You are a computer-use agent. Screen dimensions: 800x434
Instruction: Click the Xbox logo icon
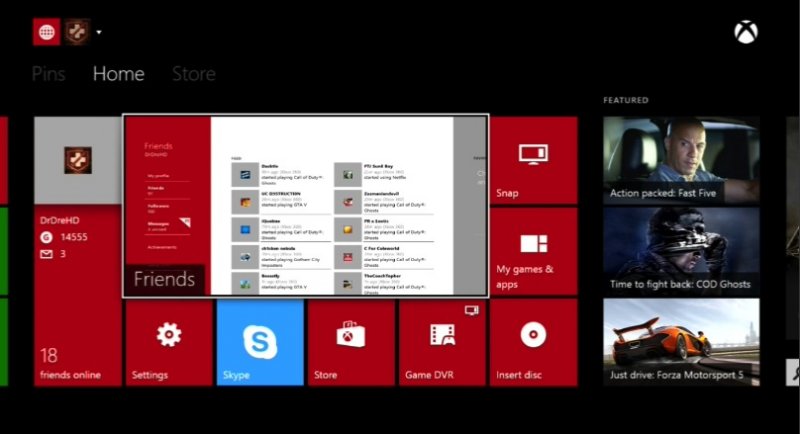coord(746,33)
